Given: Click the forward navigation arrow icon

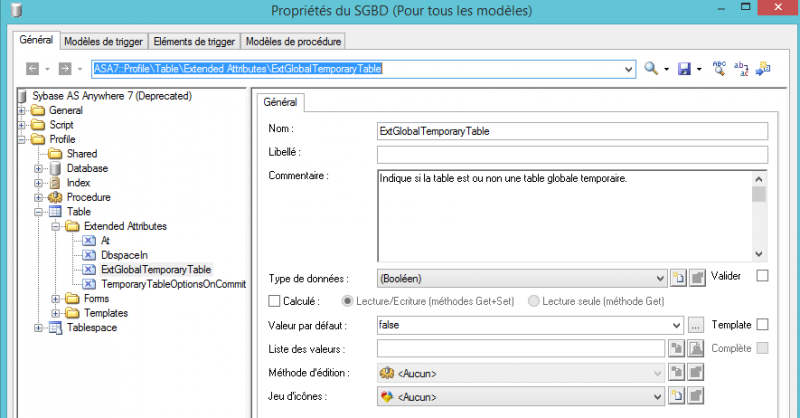Looking at the screenshot, I should click(x=65, y=68).
